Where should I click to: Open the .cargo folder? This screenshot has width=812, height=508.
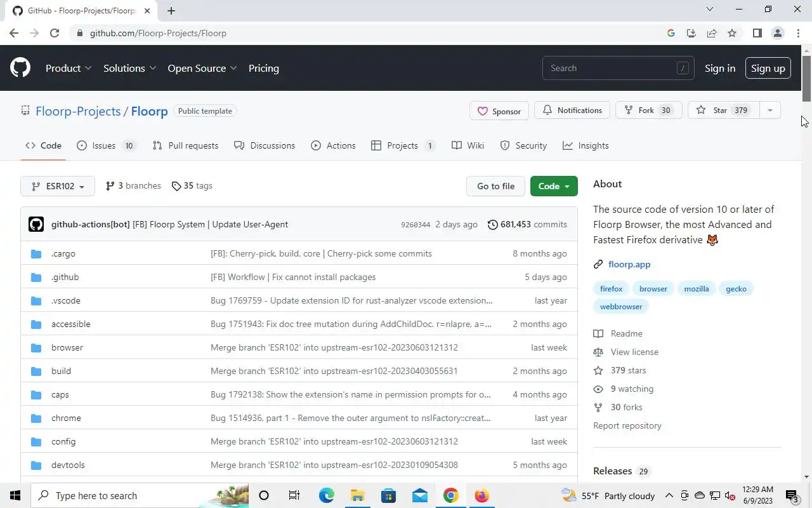(x=63, y=253)
